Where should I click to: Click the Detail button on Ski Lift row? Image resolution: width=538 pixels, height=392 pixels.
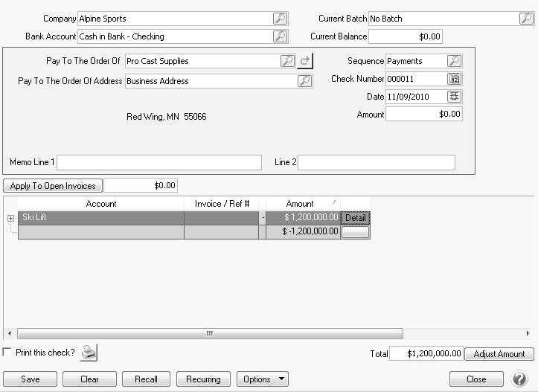[x=355, y=218]
